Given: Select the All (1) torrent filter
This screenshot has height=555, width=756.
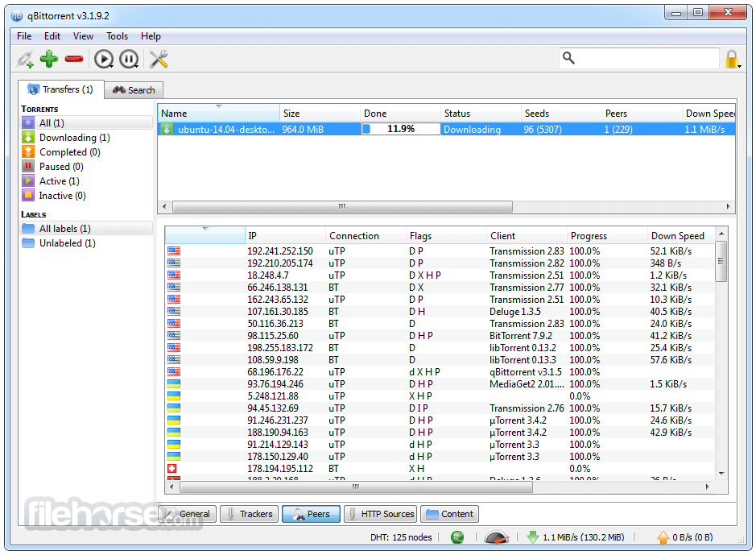Looking at the screenshot, I should coord(87,123).
